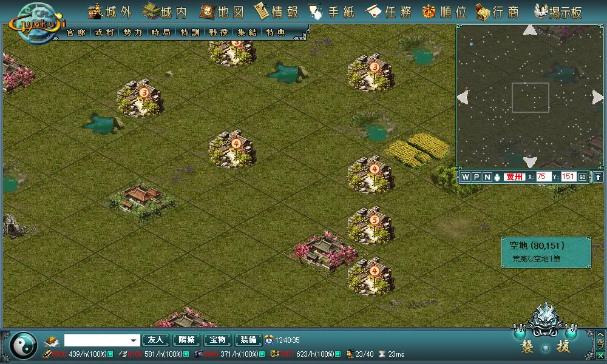Open the 黄州 region selector
This screenshot has width=607, height=364.
[515, 177]
